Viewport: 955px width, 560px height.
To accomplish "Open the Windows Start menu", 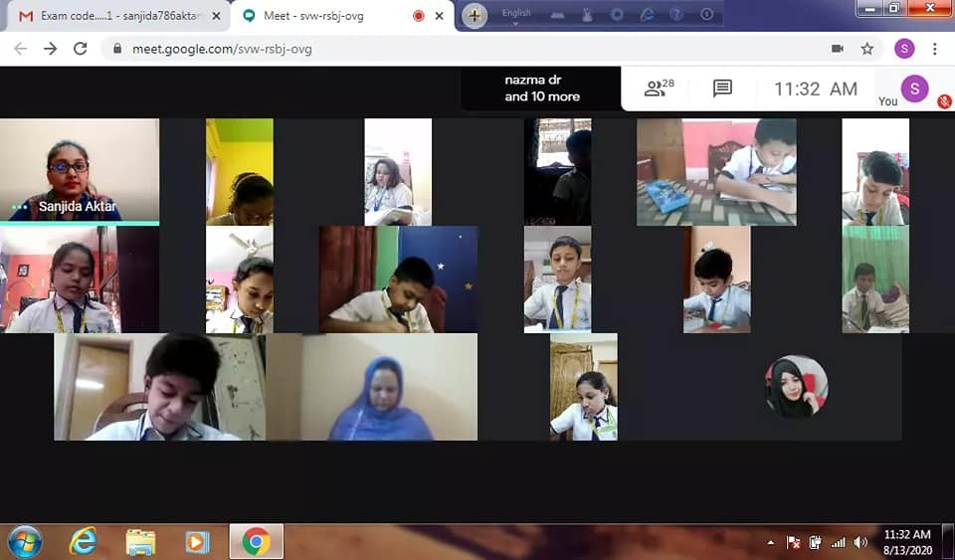I will click(25, 541).
